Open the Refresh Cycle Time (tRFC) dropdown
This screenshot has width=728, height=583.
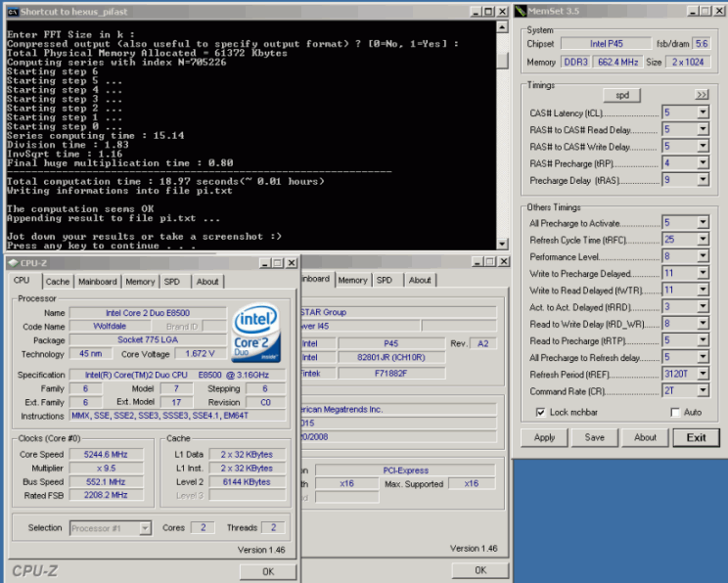(x=703, y=240)
